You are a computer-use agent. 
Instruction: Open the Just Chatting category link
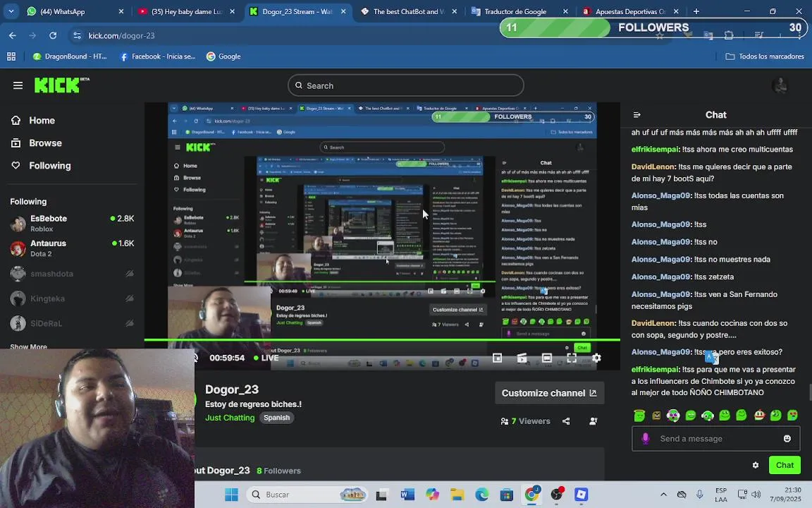(x=230, y=418)
